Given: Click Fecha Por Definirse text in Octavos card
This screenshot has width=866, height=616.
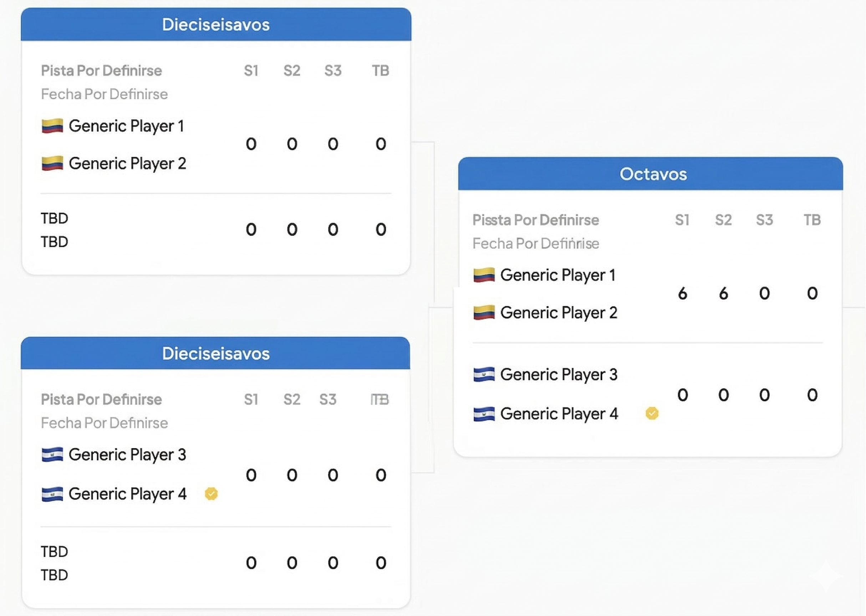Looking at the screenshot, I should coord(535,243).
